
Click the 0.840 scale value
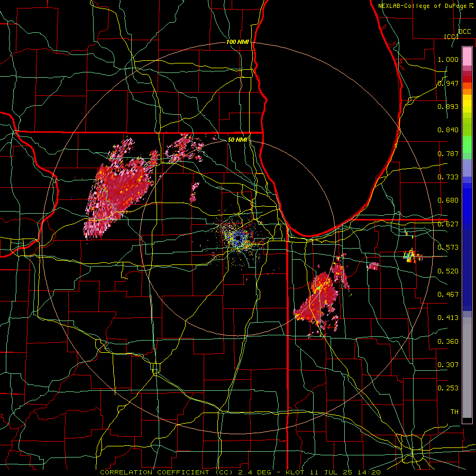pyautogui.click(x=448, y=130)
